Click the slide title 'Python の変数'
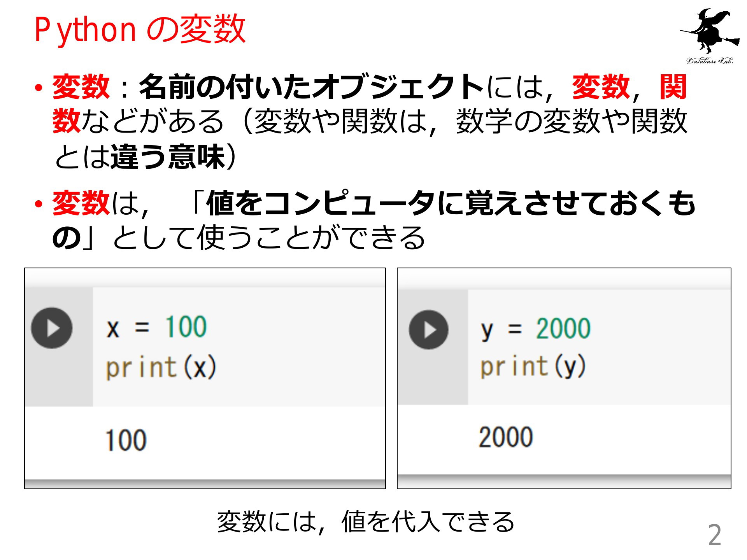The width and height of the screenshot is (747, 560). (140, 29)
